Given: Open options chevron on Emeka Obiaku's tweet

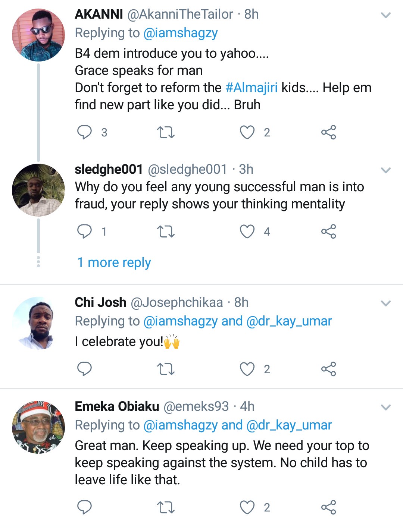Looking at the screenshot, I should 385,407.
